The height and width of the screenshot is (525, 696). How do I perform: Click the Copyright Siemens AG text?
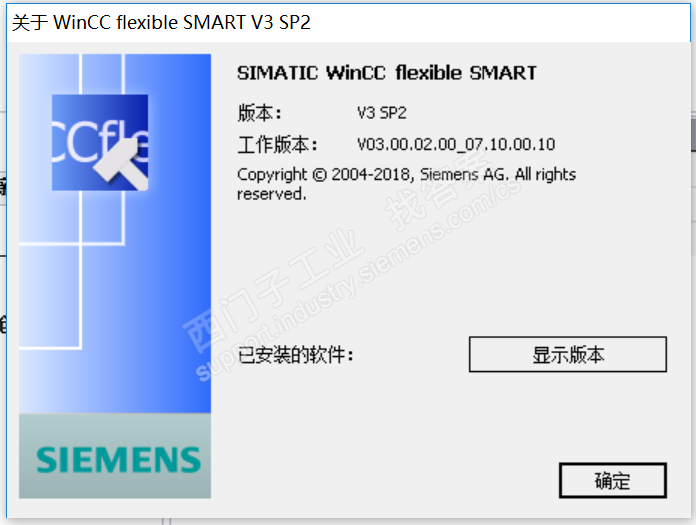pos(406,184)
